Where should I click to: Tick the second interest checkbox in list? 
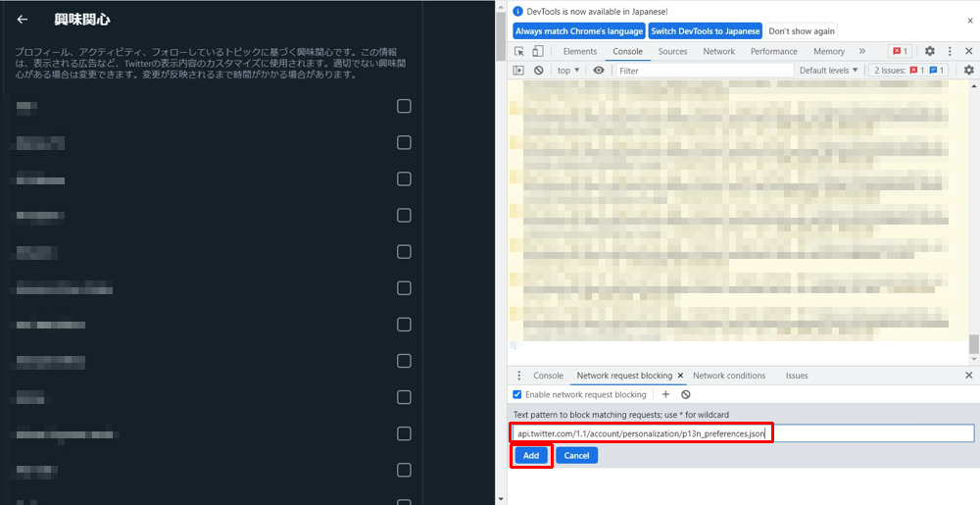pyautogui.click(x=405, y=142)
